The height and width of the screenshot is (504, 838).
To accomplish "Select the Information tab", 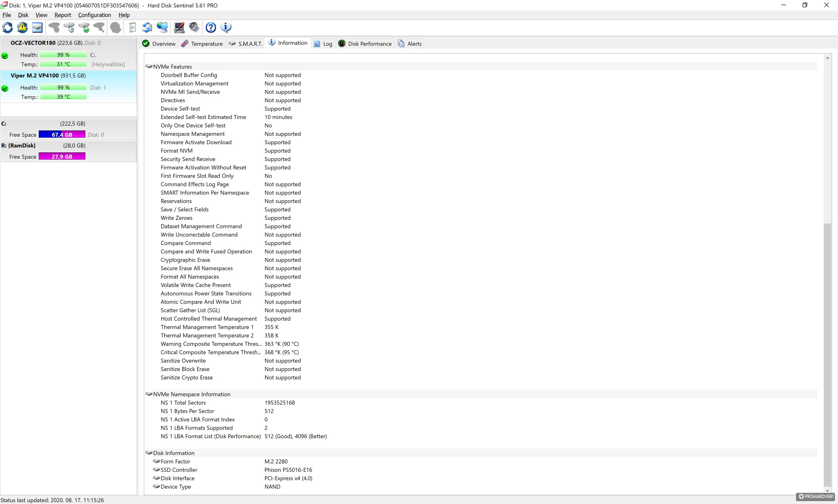I will pyautogui.click(x=288, y=43).
